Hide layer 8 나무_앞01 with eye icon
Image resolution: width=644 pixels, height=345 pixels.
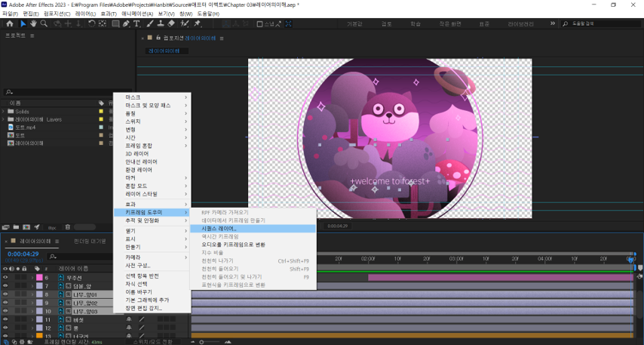[5, 294]
